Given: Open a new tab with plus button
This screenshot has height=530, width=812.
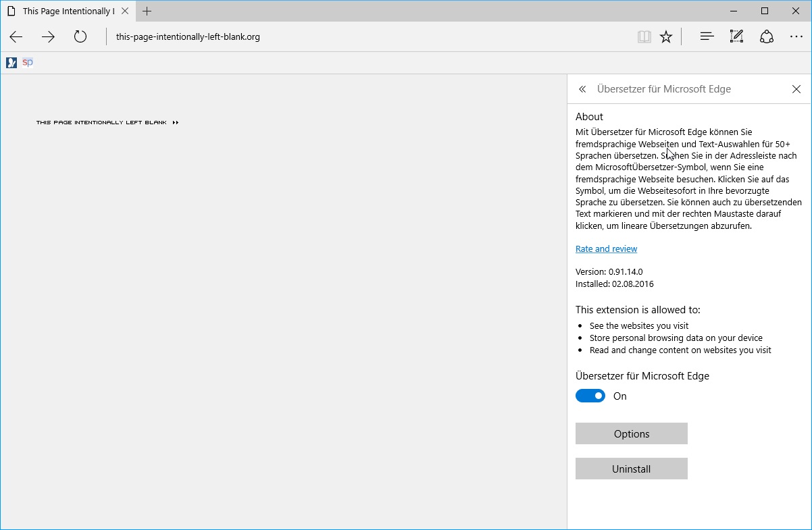Looking at the screenshot, I should click(x=147, y=11).
